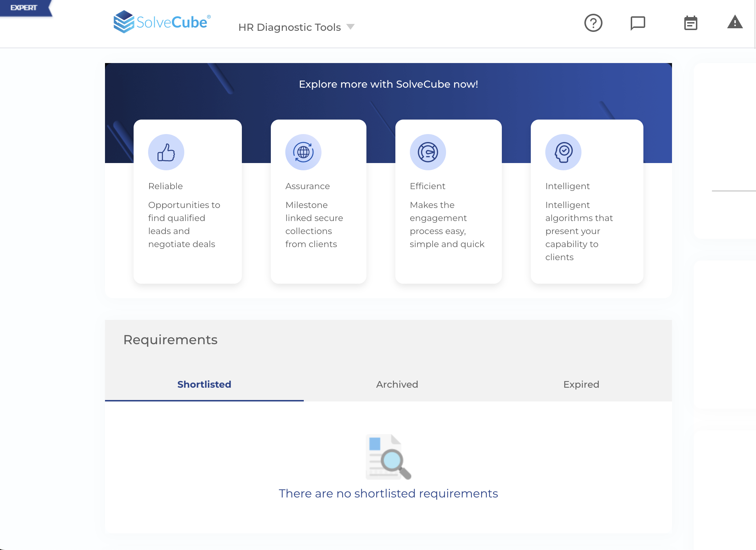Click the EXPERT ribbon badge
Image resolution: width=756 pixels, height=550 pixels.
tap(24, 8)
